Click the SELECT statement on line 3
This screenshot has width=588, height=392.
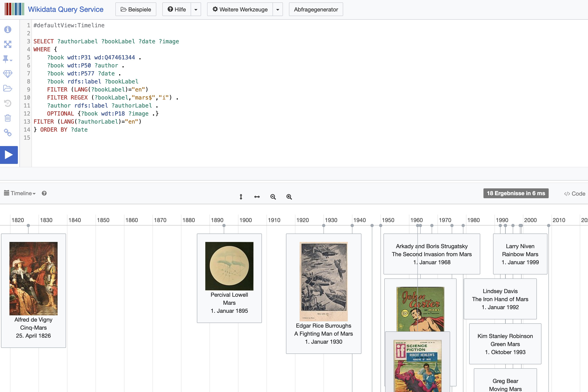point(106,41)
